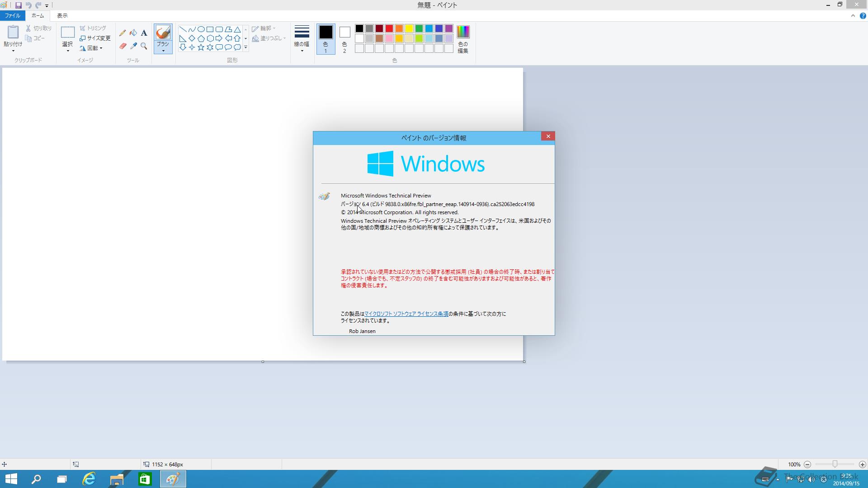Open the shape Fill (塗りつぶし) dropdown
The image size is (868, 488).
269,38
